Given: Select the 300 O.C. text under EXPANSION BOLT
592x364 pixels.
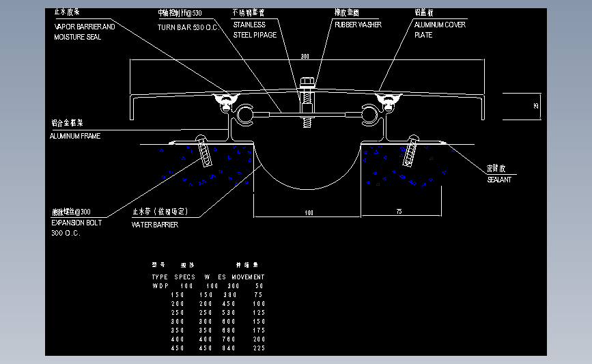Looking at the screenshot, I should click(66, 234).
